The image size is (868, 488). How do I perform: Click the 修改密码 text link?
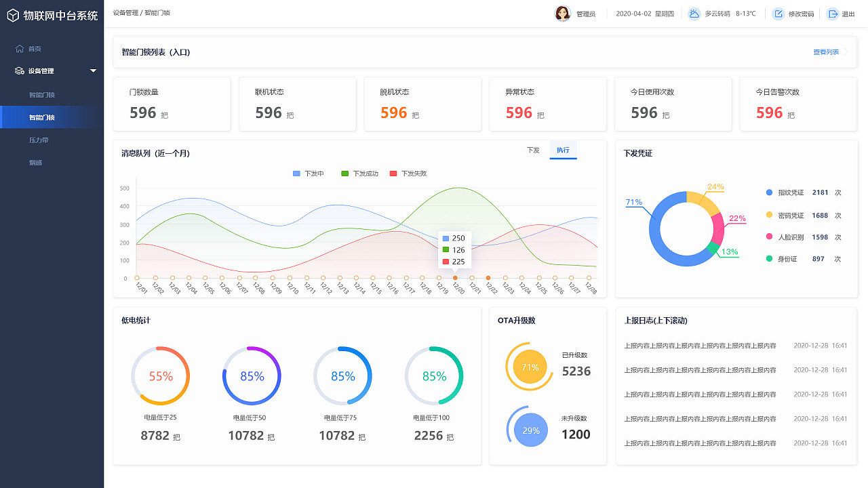pyautogui.click(x=801, y=14)
